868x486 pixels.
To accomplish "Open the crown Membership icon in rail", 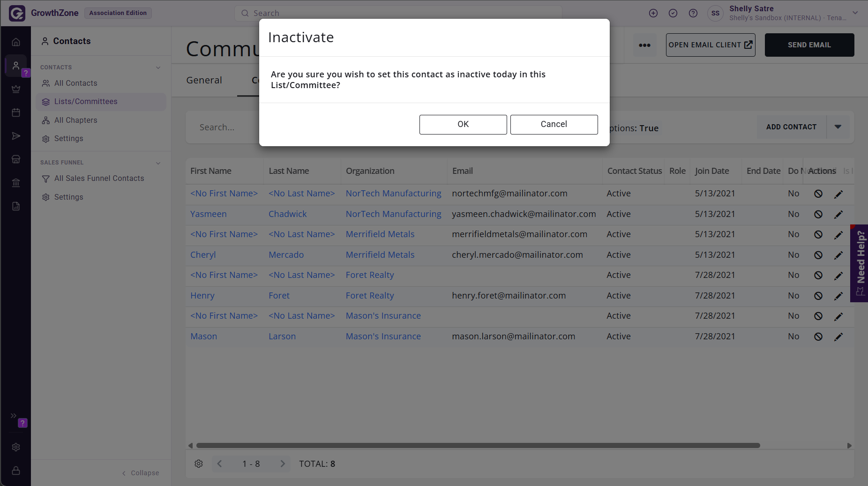I will (x=16, y=89).
